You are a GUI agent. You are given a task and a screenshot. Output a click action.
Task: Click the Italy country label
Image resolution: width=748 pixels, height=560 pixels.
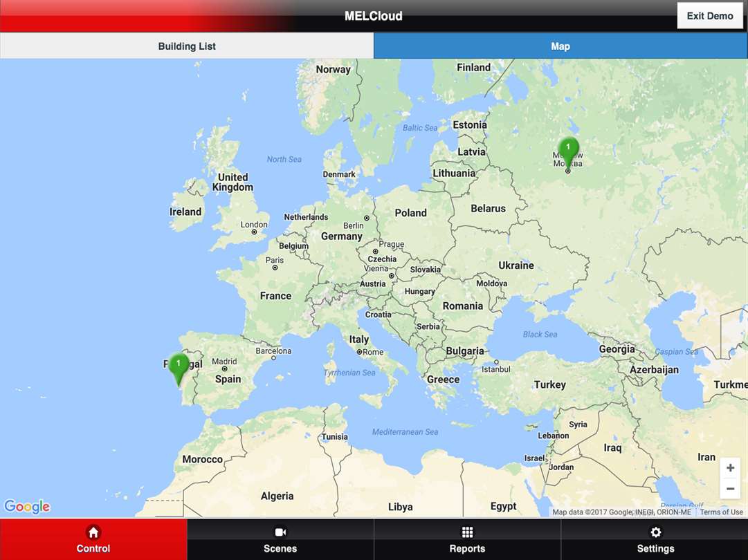(358, 339)
